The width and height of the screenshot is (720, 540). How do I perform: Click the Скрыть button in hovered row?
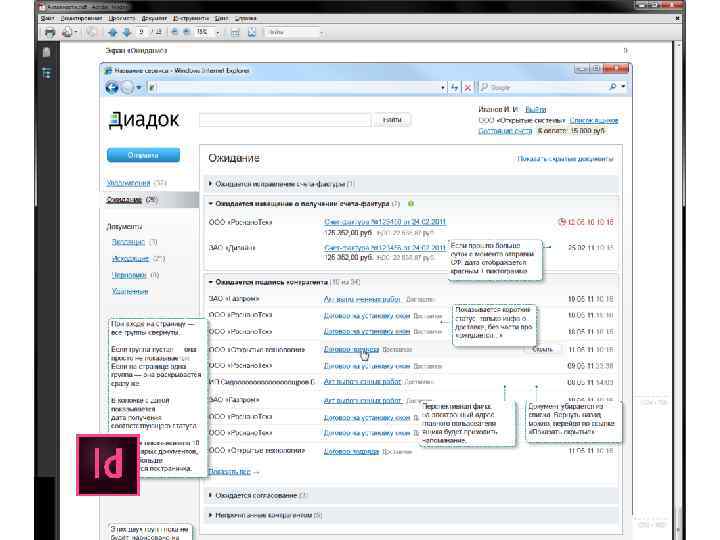point(542,349)
